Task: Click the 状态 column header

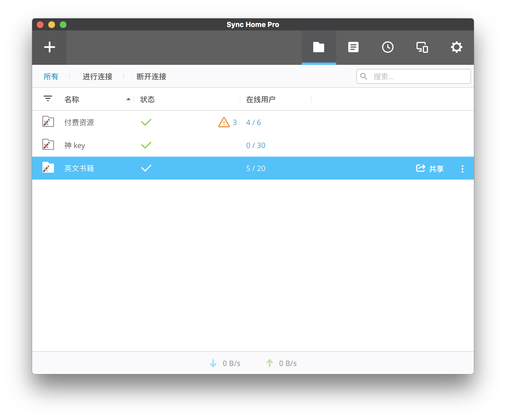Action: click(147, 100)
